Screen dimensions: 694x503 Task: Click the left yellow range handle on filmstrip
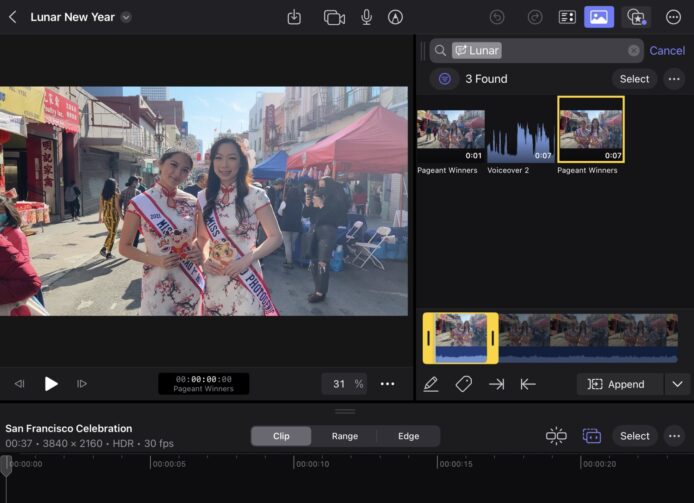pos(428,338)
